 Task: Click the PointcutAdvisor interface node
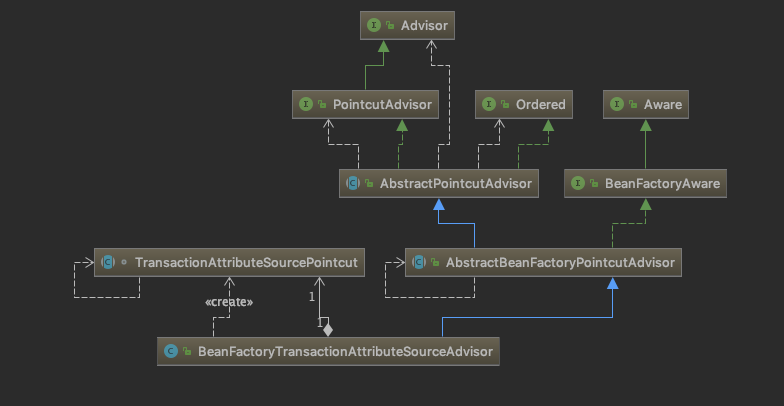pos(366,104)
